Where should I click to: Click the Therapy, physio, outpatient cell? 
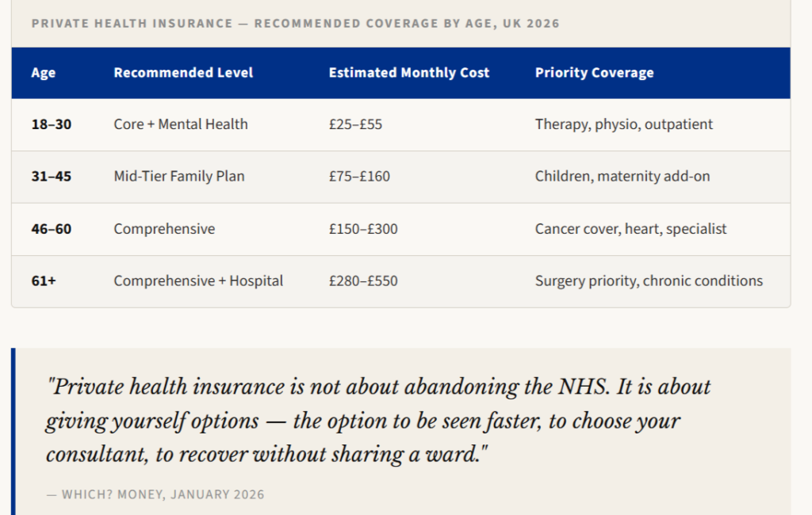pos(624,124)
